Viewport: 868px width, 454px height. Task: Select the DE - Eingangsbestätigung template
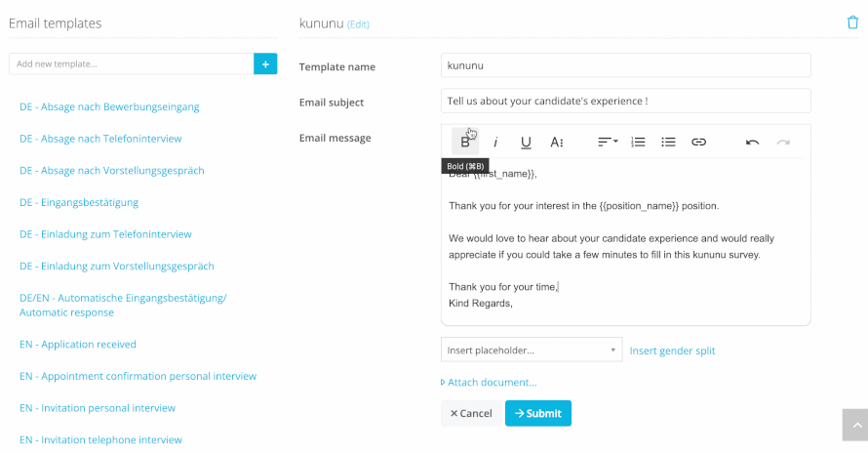79,202
